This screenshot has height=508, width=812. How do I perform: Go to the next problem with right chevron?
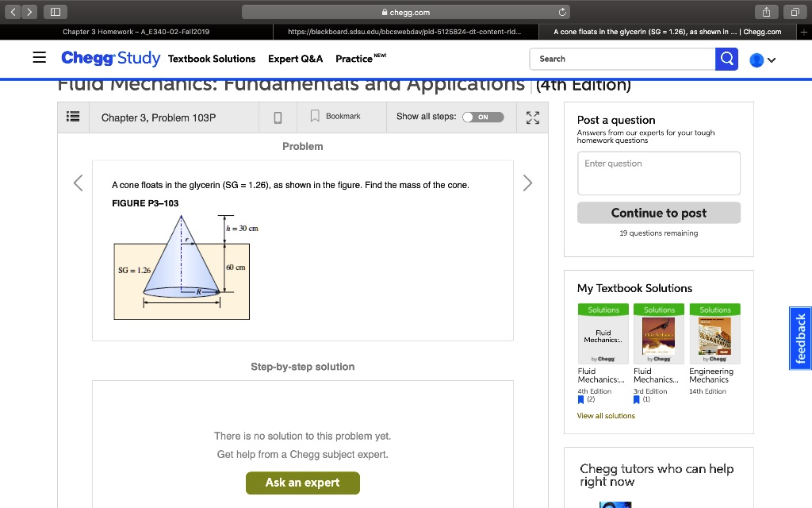pos(527,183)
